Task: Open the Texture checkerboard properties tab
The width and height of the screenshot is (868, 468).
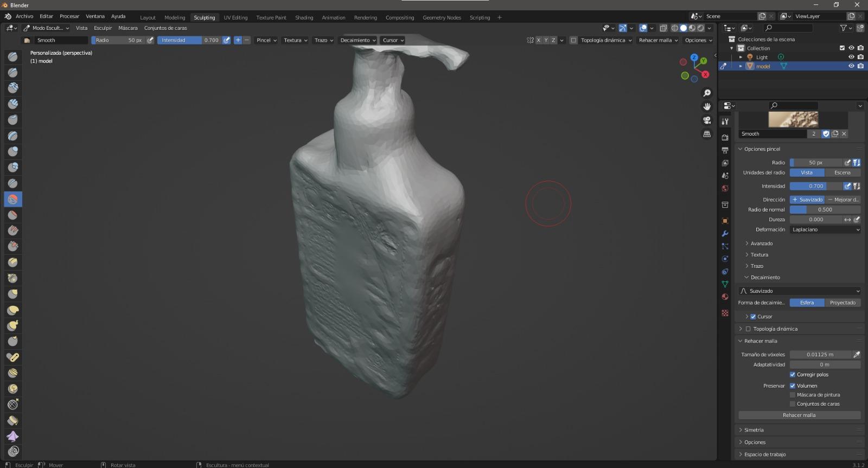Action: [x=725, y=313]
